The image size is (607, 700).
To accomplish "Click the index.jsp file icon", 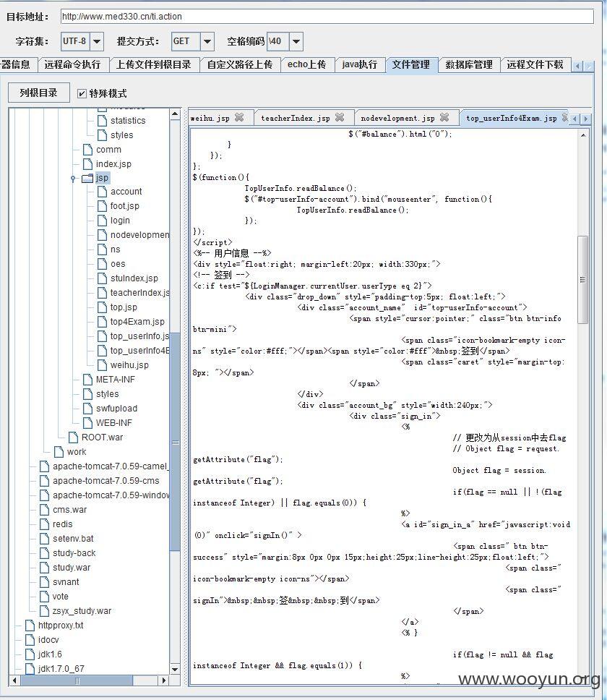I will [88, 164].
